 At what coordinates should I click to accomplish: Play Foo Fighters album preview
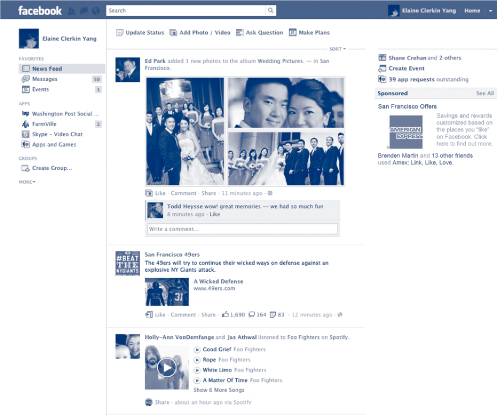click(x=167, y=368)
